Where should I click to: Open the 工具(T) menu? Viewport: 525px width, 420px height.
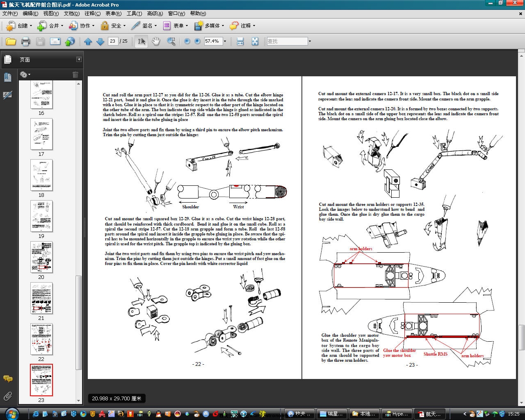tap(134, 14)
